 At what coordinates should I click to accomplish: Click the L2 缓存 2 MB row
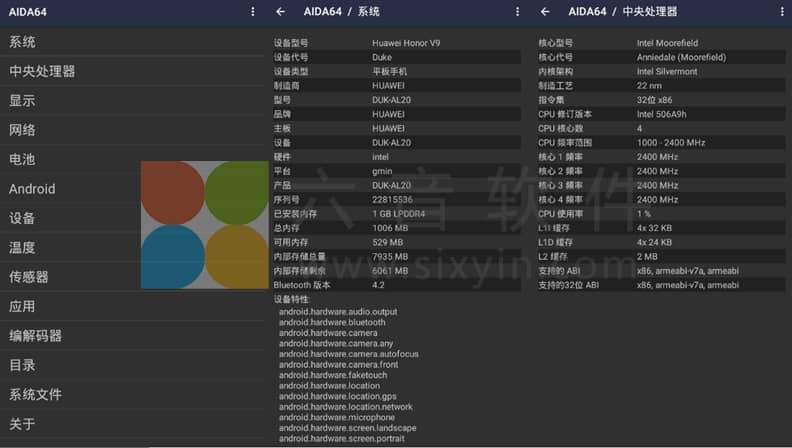coord(661,256)
